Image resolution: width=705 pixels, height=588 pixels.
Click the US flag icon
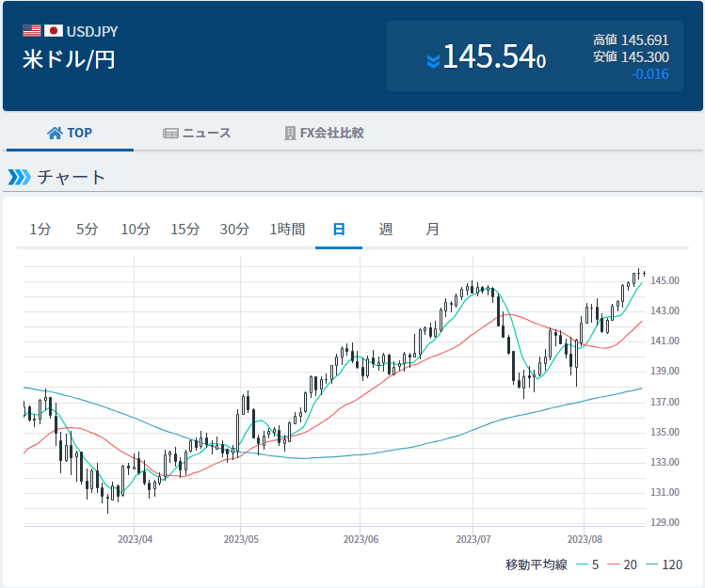click(x=32, y=31)
